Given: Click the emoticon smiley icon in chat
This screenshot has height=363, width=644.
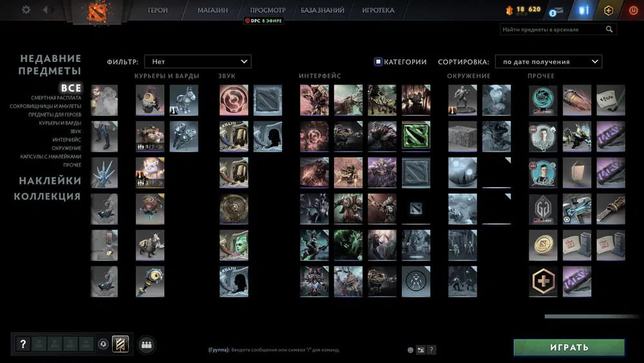Looking at the screenshot, I should pos(410,350).
